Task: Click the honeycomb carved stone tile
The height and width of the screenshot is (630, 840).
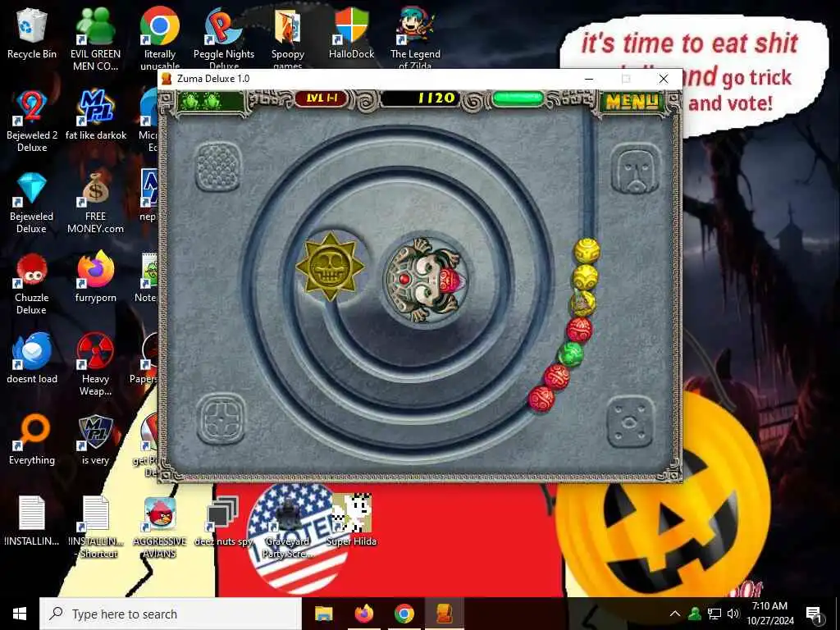Action: coord(217,167)
